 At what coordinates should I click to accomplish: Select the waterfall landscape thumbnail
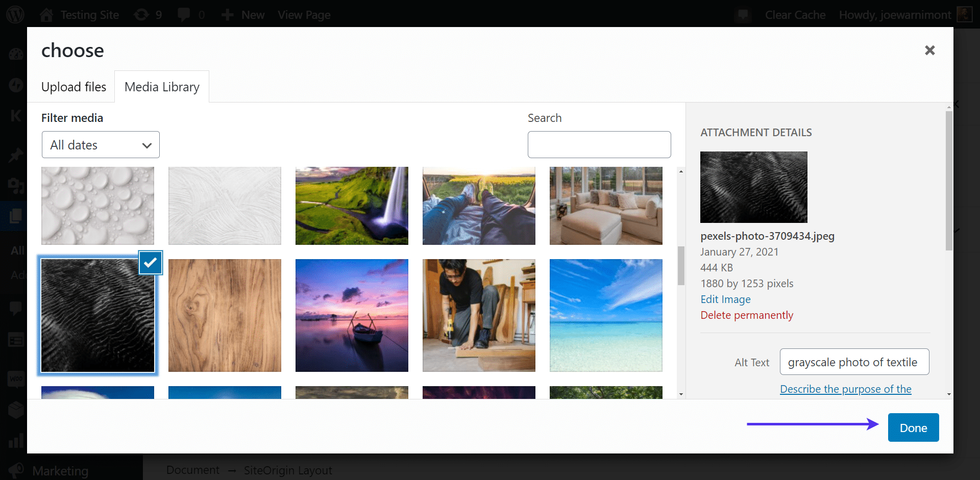click(352, 206)
